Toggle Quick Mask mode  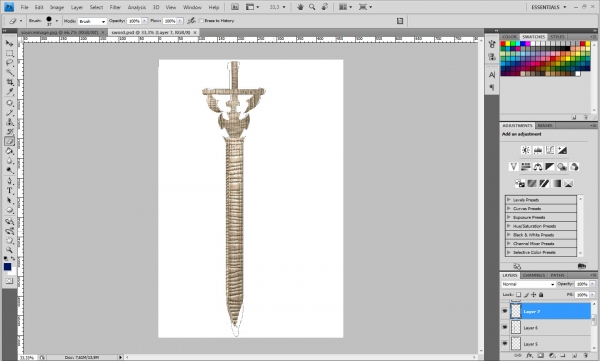pos(9,281)
